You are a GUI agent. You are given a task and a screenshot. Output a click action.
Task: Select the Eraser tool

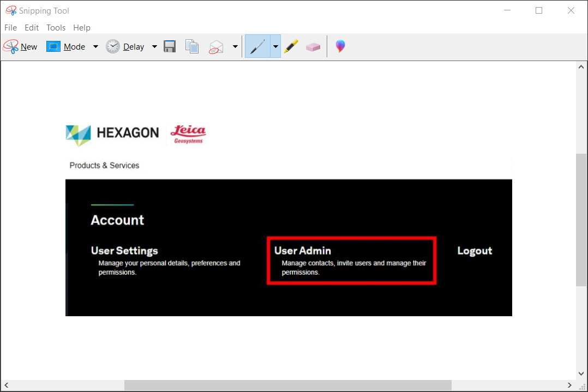coord(313,46)
